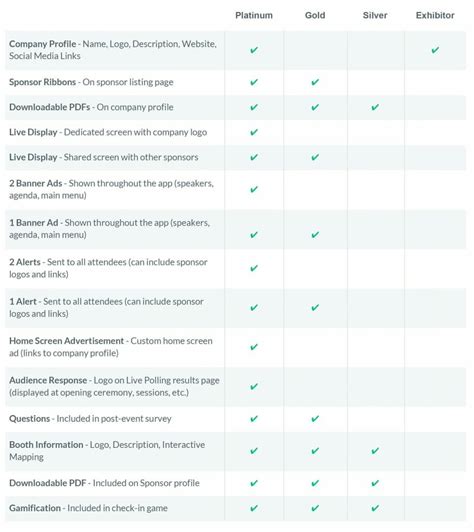Click Gold checkmark for 1 Alert row
474x532 pixels.
[315, 307]
